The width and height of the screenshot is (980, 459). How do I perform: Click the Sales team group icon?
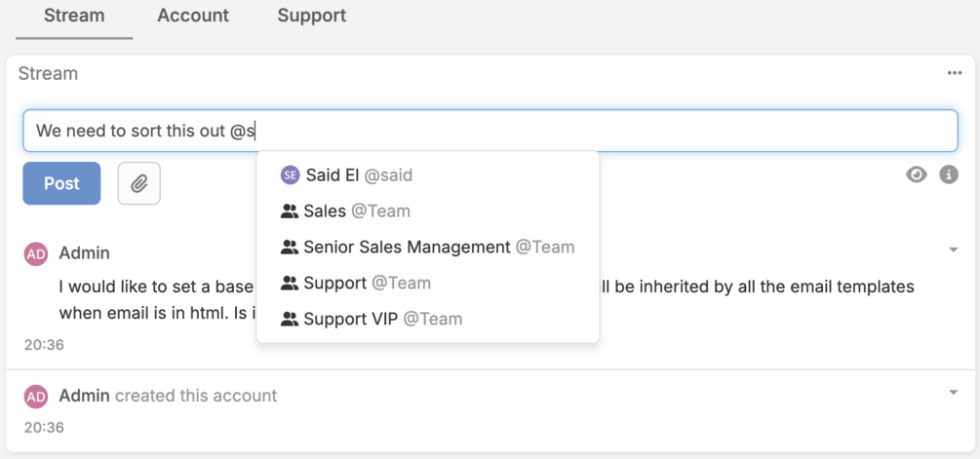pyautogui.click(x=290, y=211)
